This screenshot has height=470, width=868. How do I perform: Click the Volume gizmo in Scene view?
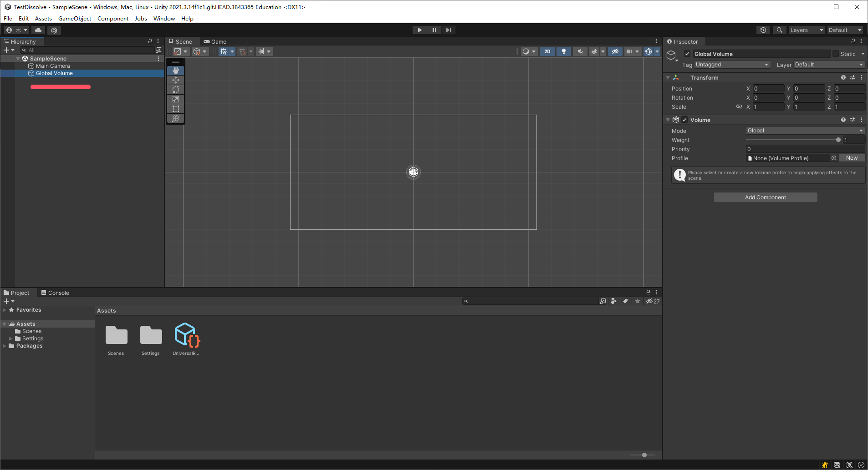pyautogui.click(x=414, y=172)
